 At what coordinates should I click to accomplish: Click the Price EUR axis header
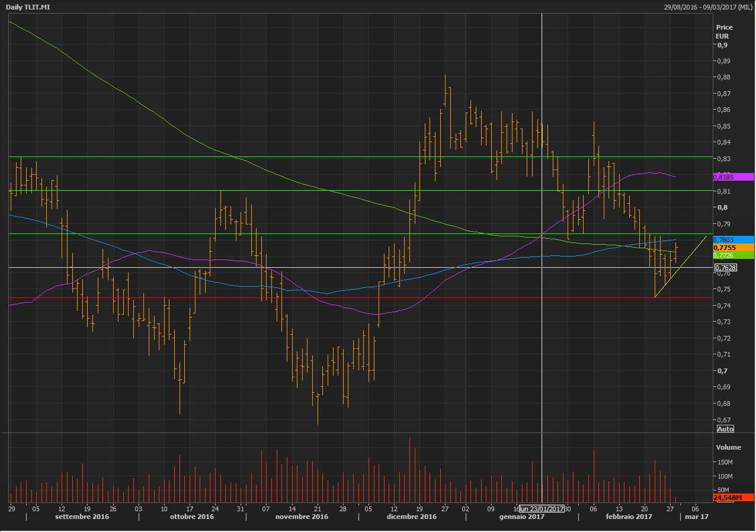click(x=724, y=31)
